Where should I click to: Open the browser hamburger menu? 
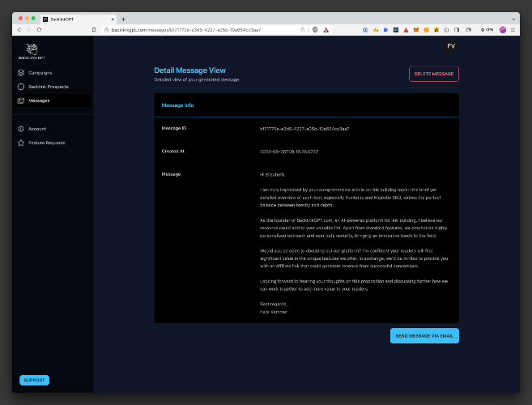pyautogui.click(x=513, y=30)
